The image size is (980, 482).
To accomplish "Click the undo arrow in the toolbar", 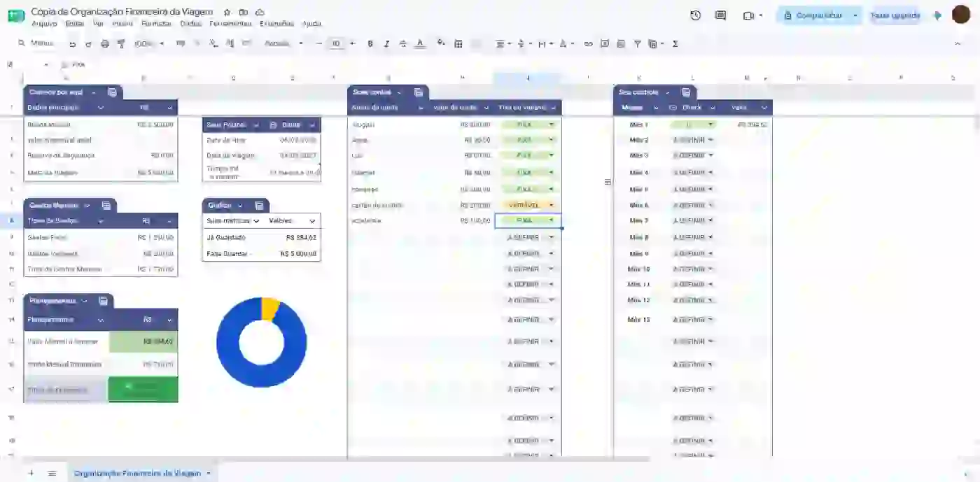I will click(72, 43).
